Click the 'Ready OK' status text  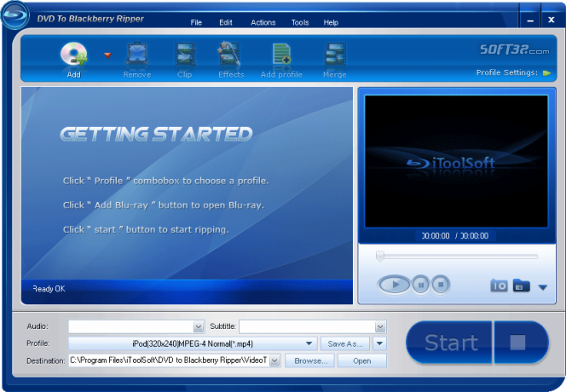tap(49, 289)
